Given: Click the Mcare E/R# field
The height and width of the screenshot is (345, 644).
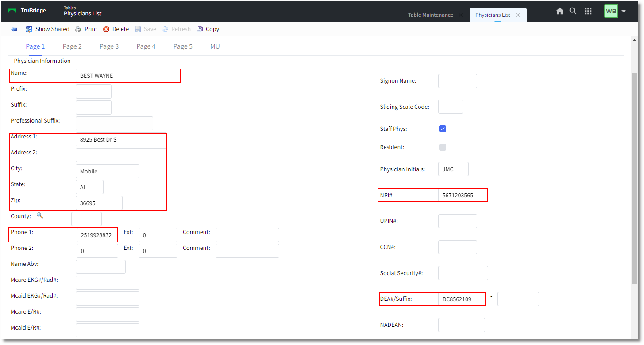Looking at the screenshot, I should click(x=108, y=314).
